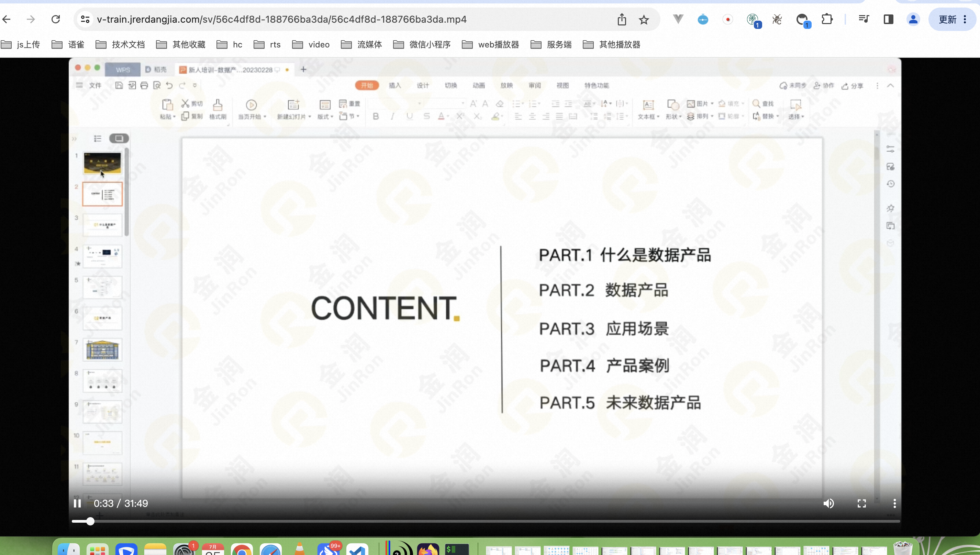Image resolution: width=980 pixels, height=555 pixels.
Task: Open the red record dot extension
Action: pos(728,19)
